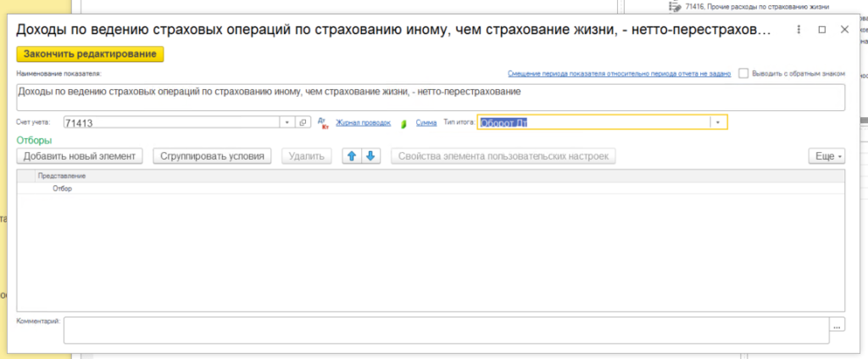
Task: Click the Смещение периода показателя link
Action: pyautogui.click(x=618, y=74)
